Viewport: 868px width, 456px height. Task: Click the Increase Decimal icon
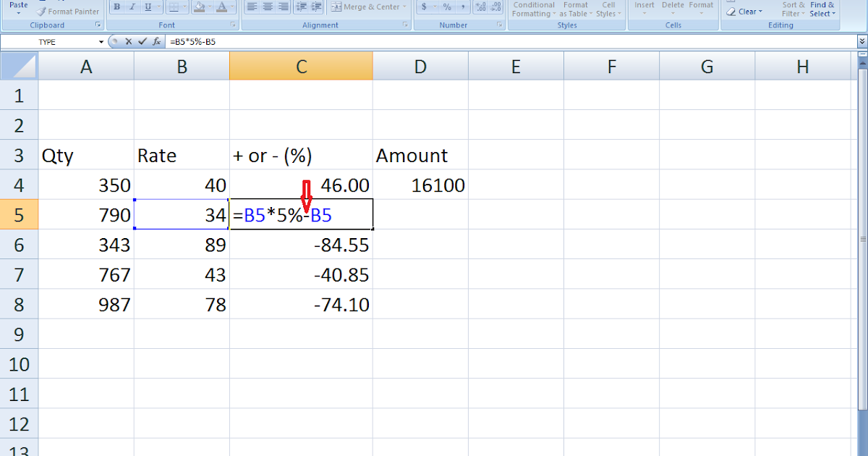pyautogui.click(x=480, y=7)
